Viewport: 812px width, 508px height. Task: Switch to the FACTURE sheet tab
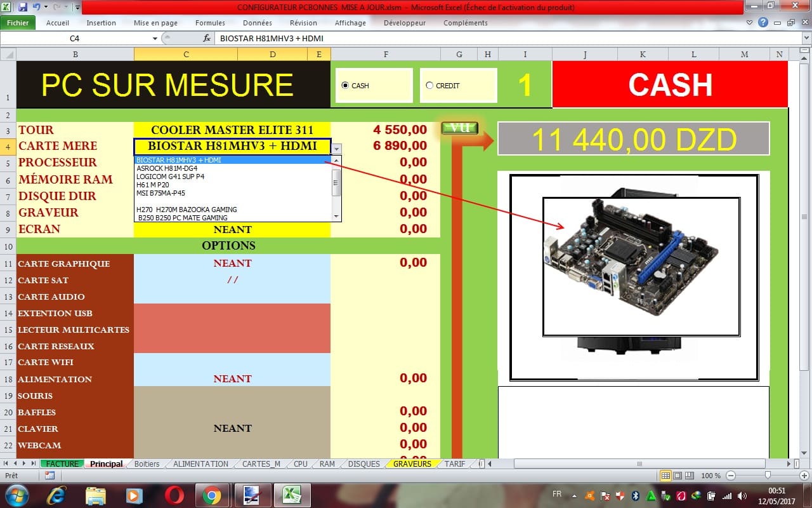62,464
